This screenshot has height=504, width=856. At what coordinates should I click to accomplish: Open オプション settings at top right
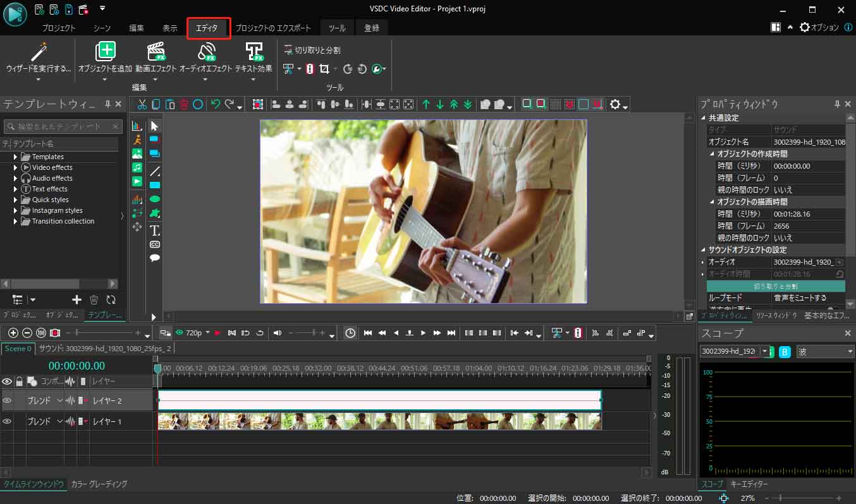tap(819, 27)
